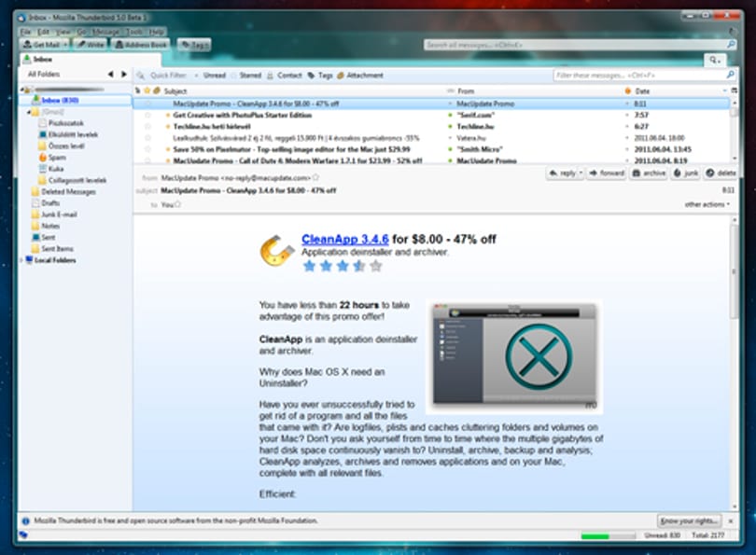The image size is (756, 555).
Task: Open the Tag dropdown in the toolbar
Action: pyautogui.click(x=194, y=45)
